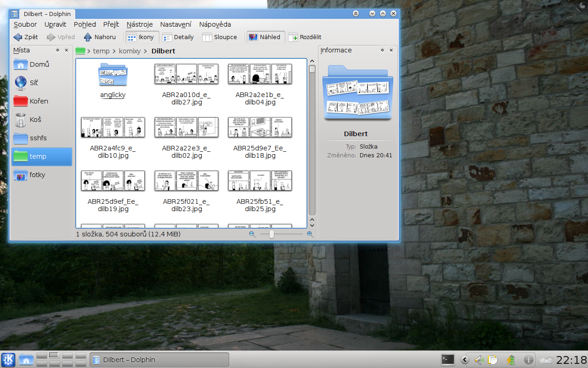Select Síť network place
This screenshot has width=588, height=368.
42,83
